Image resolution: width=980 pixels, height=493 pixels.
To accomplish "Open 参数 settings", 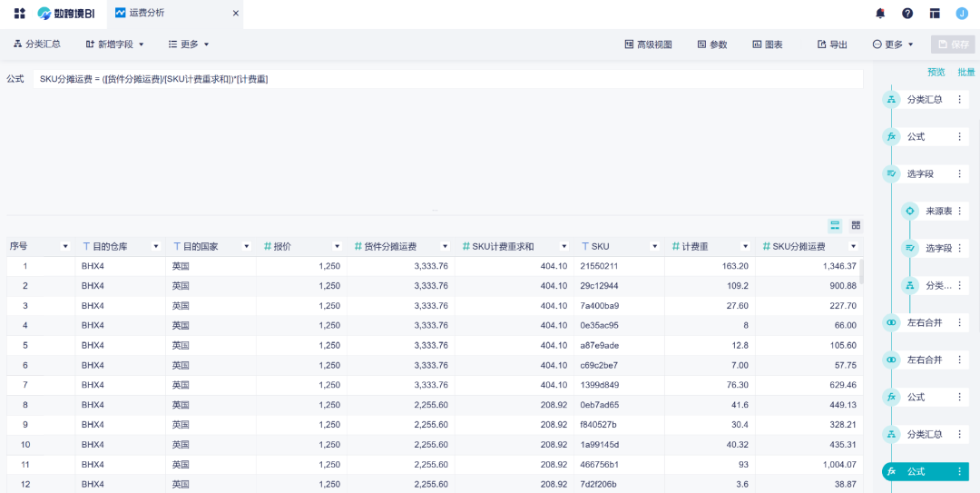I will pyautogui.click(x=712, y=44).
